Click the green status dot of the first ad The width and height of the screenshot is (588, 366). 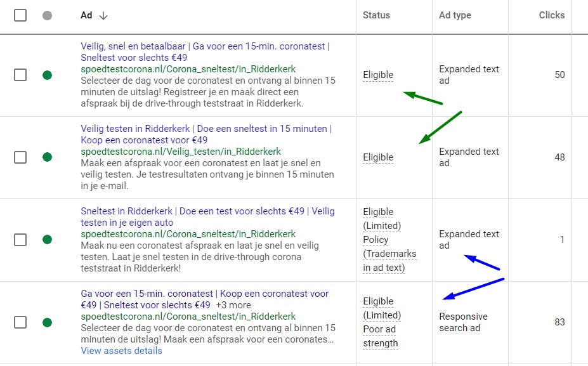click(x=47, y=75)
